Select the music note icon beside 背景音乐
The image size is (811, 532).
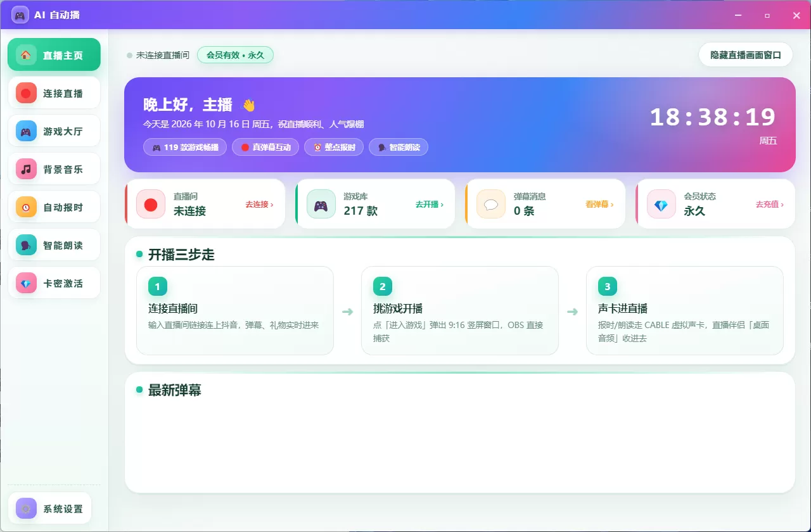pos(26,169)
